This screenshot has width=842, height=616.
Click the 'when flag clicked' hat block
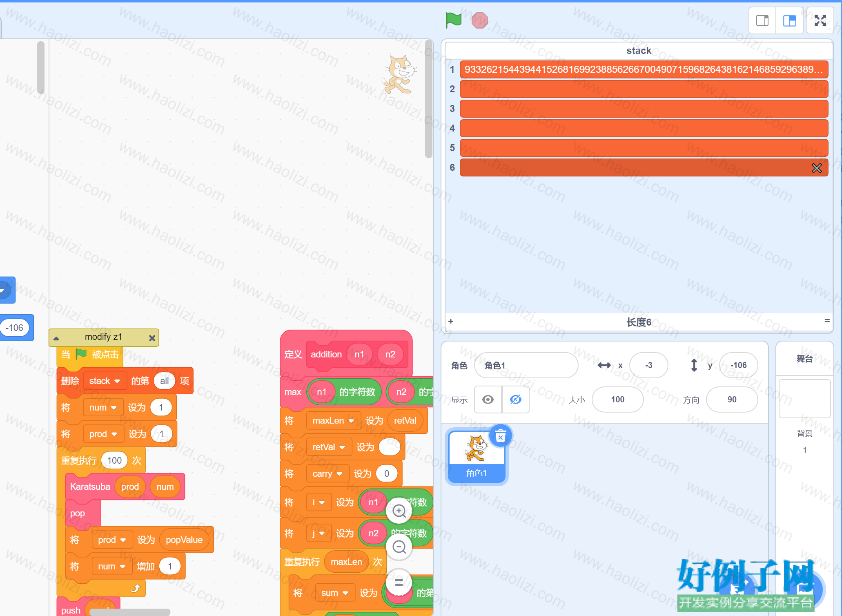pyautogui.click(x=90, y=355)
